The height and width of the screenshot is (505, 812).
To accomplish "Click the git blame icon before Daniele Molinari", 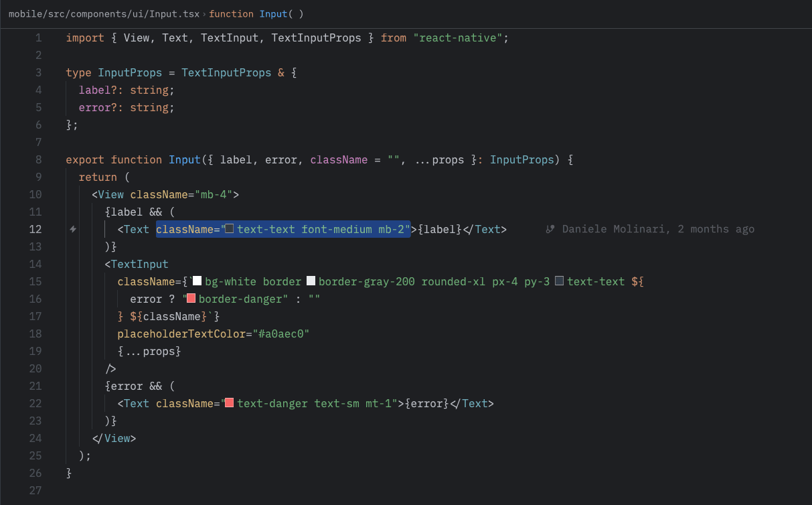I will tap(550, 229).
